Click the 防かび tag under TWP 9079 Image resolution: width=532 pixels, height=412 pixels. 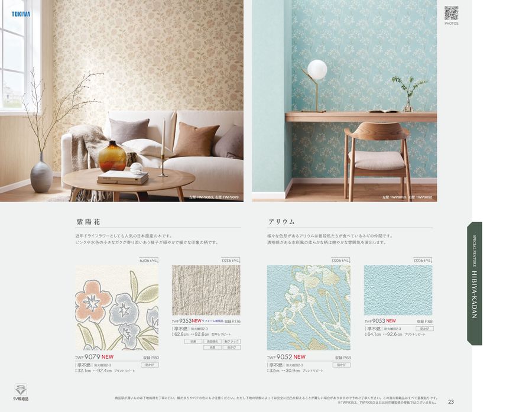pyautogui.click(x=150, y=365)
